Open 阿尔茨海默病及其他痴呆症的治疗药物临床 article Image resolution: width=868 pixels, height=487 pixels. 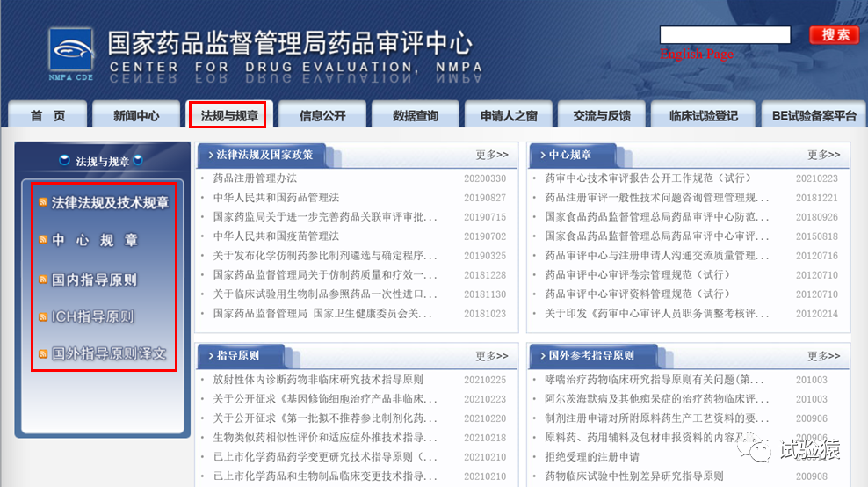pos(656,399)
